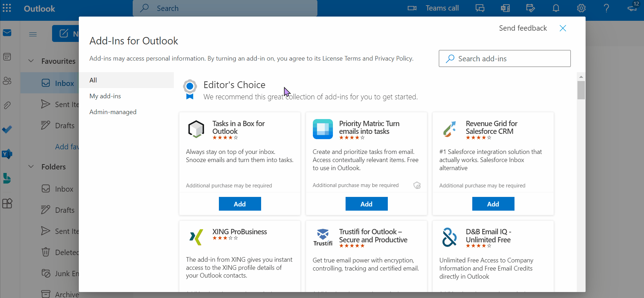Open Bookings app in the left rail
644x298 pixels.
click(x=7, y=178)
